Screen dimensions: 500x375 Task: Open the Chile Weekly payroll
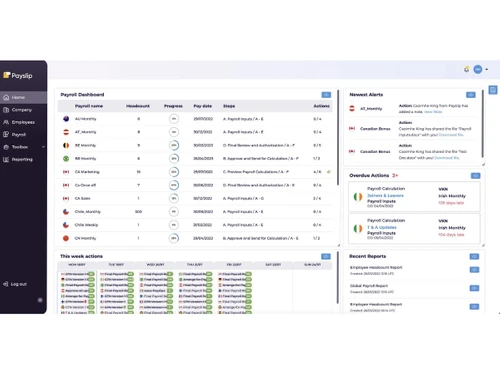86,225
